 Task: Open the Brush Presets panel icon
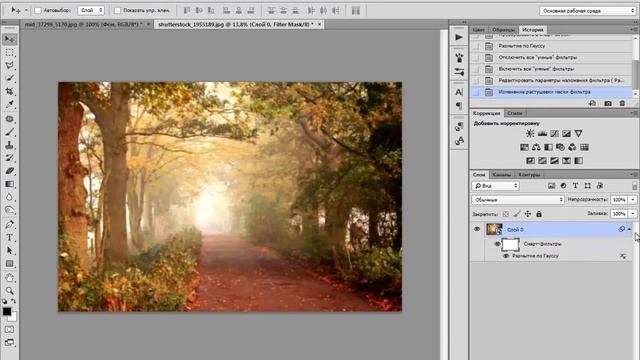click(x=459, y=72)
